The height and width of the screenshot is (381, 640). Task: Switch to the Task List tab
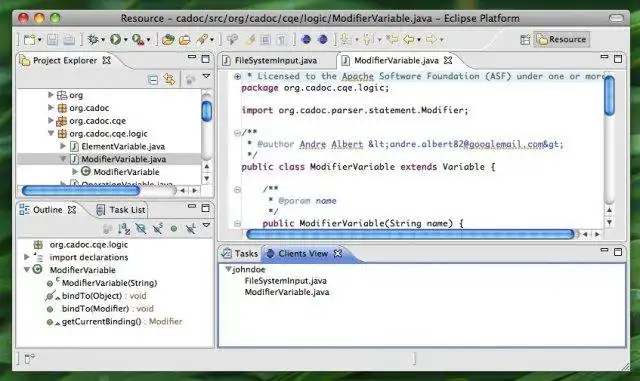[x=121, y=210]
